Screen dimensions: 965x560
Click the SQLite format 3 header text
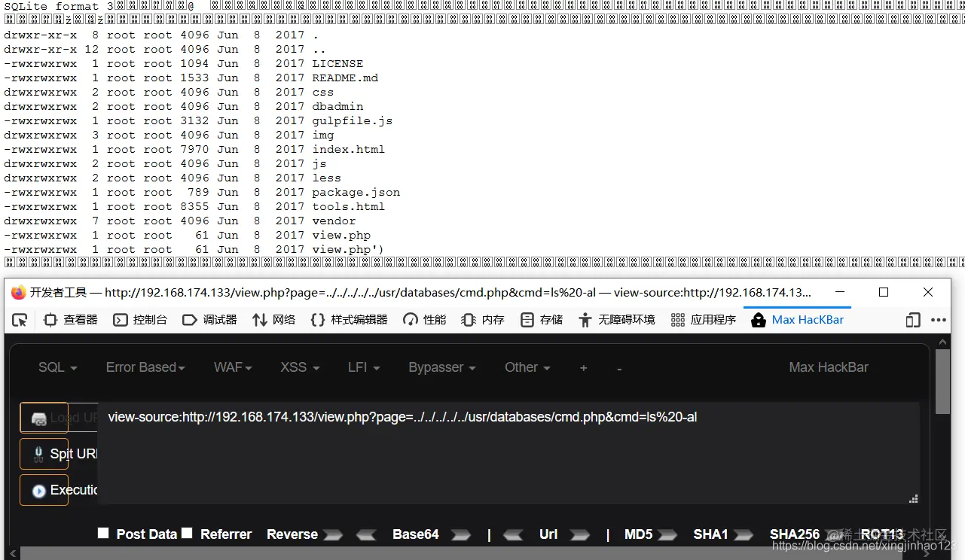click(x=59, y=6)
